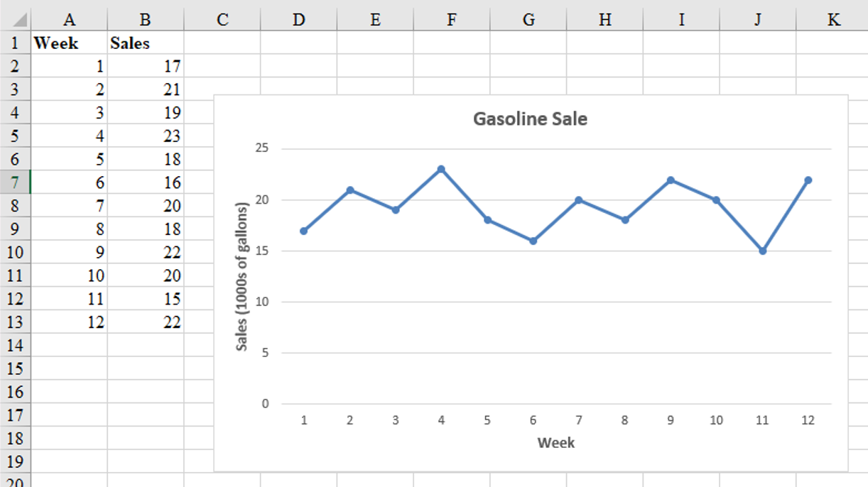Select empty cell A15 below the data

pos(70,368)
